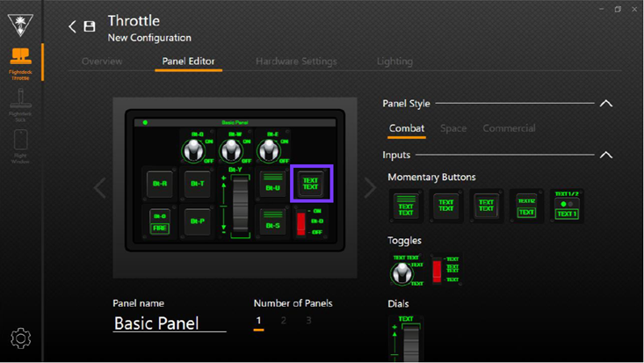
Task: Click the Number of Panels label
Action: pos(293,303)
